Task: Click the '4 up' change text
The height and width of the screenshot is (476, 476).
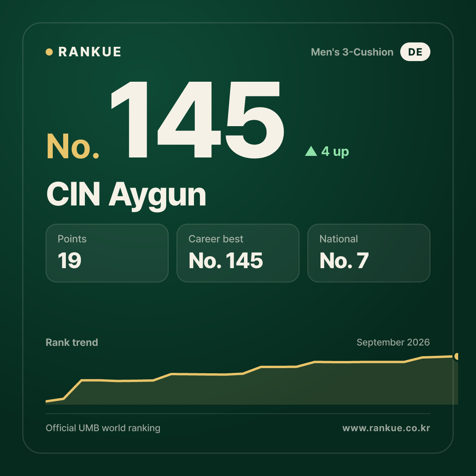Action: [335, 152]
